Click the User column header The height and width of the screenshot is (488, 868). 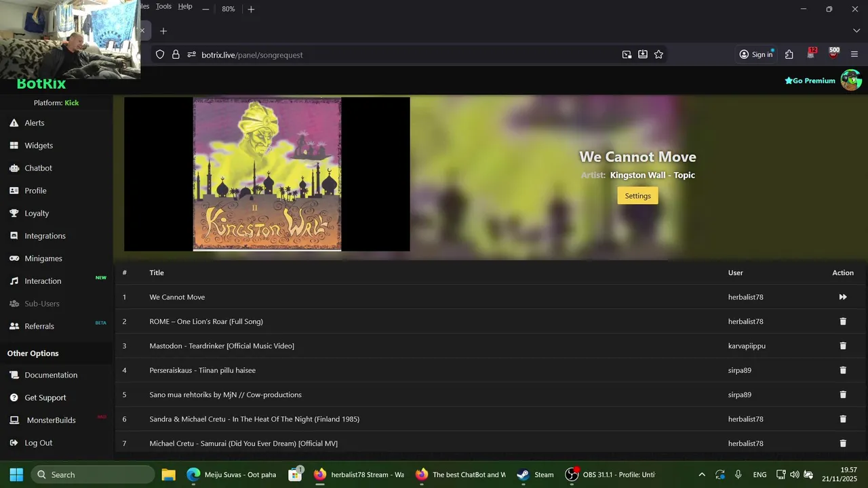coord(736,272)
